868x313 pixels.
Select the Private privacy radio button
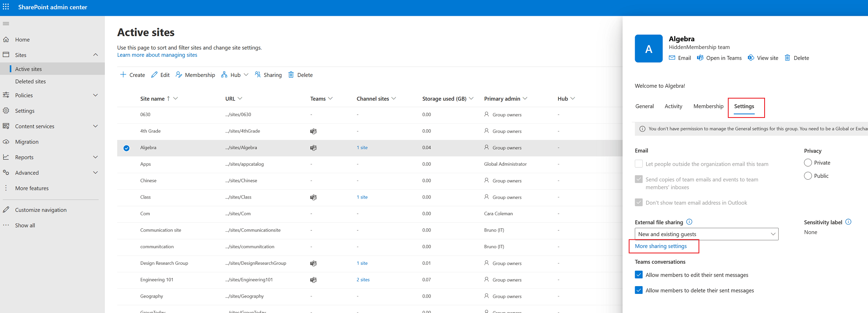pos(808,163)
